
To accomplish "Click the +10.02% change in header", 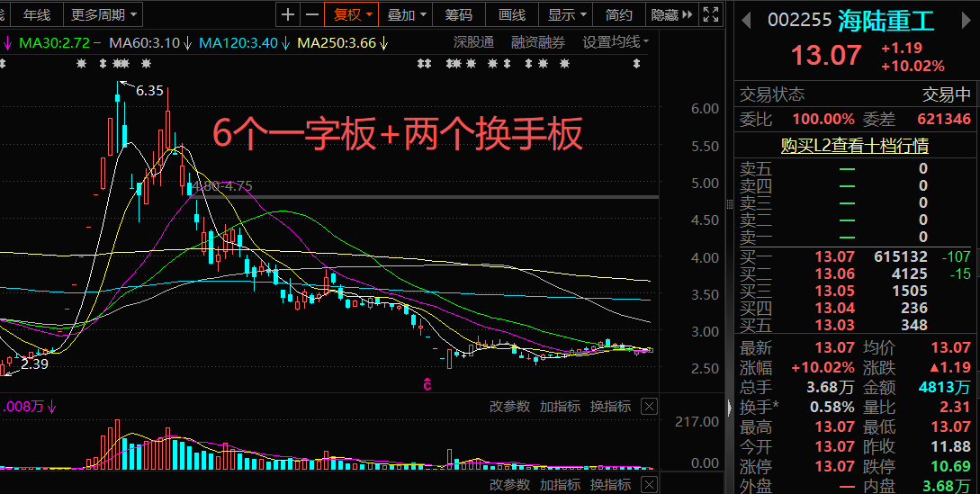I will 913,67.
